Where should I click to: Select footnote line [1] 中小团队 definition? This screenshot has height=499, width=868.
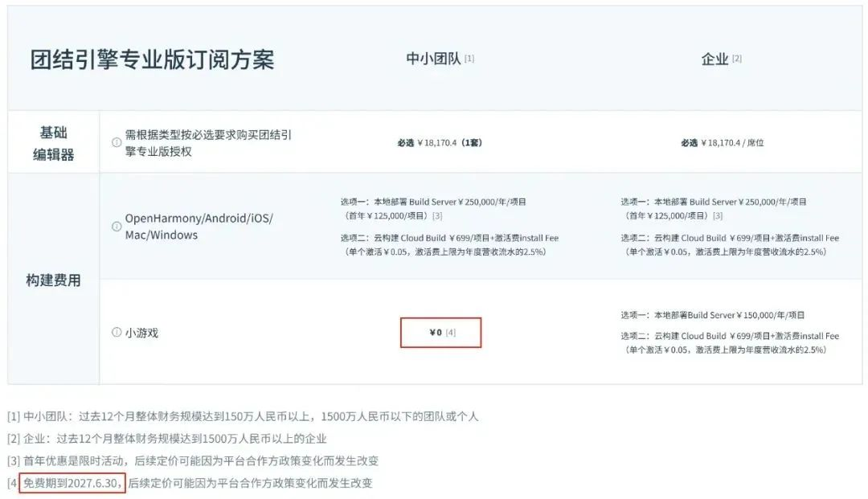click(243, 416)
